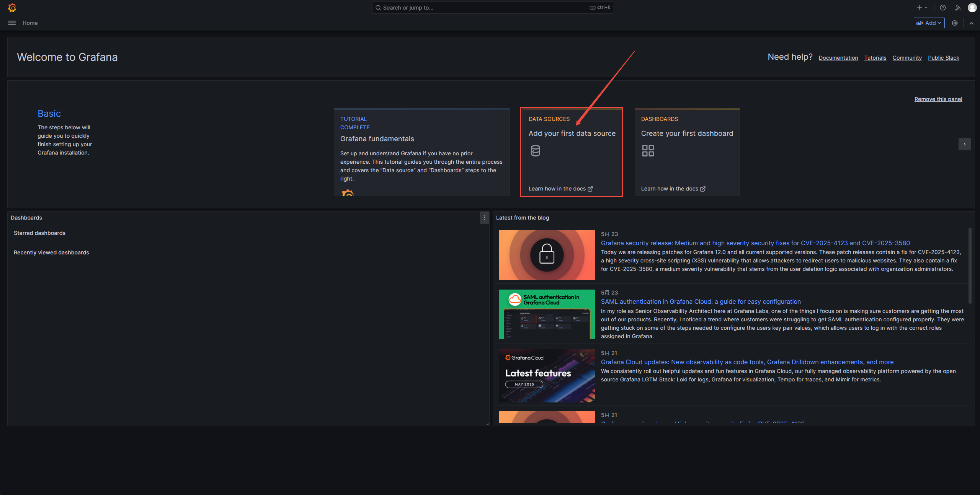Click the Grafana icon on tutorial card
Viewport: 980px width, 495px height.
347,193
